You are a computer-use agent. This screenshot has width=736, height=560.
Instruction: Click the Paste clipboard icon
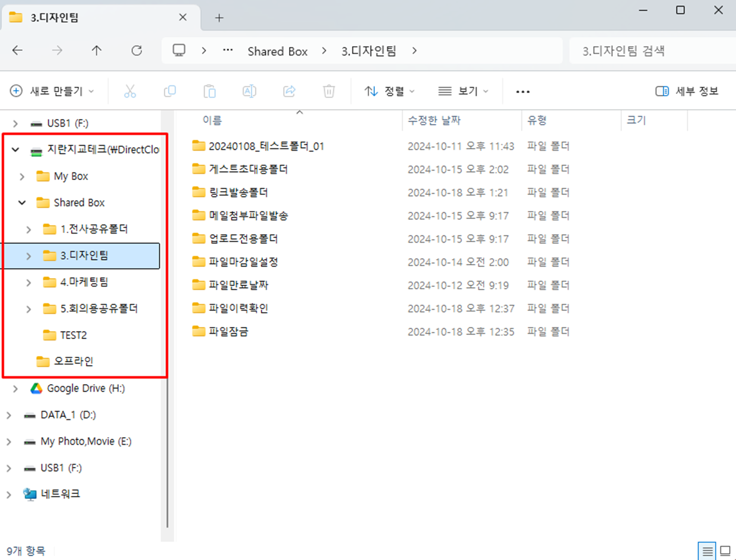[x=209, y=91]
